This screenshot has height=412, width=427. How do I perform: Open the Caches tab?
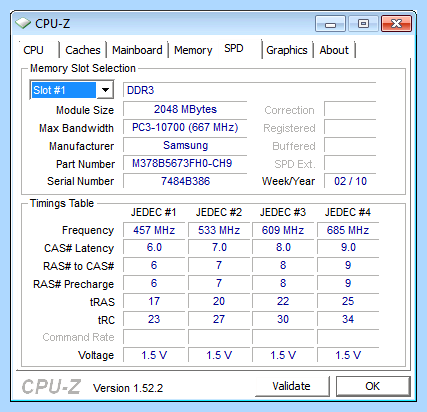(83, 50)
